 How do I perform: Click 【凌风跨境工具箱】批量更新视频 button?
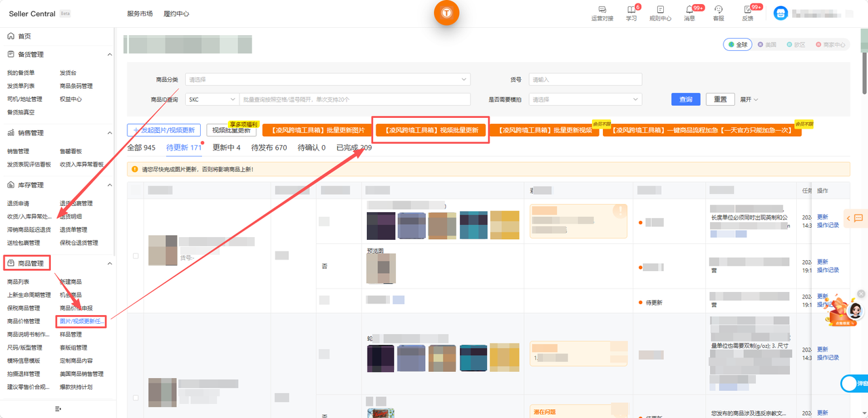click(545, 130)
